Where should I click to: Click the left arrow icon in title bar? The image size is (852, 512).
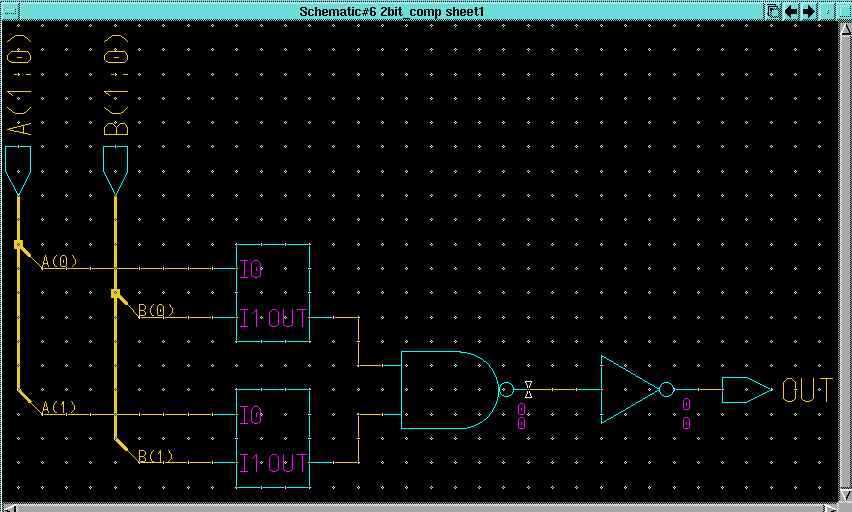point(791,11)
